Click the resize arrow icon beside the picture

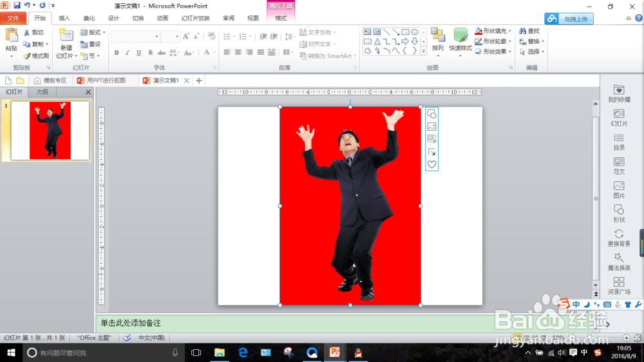431,151
